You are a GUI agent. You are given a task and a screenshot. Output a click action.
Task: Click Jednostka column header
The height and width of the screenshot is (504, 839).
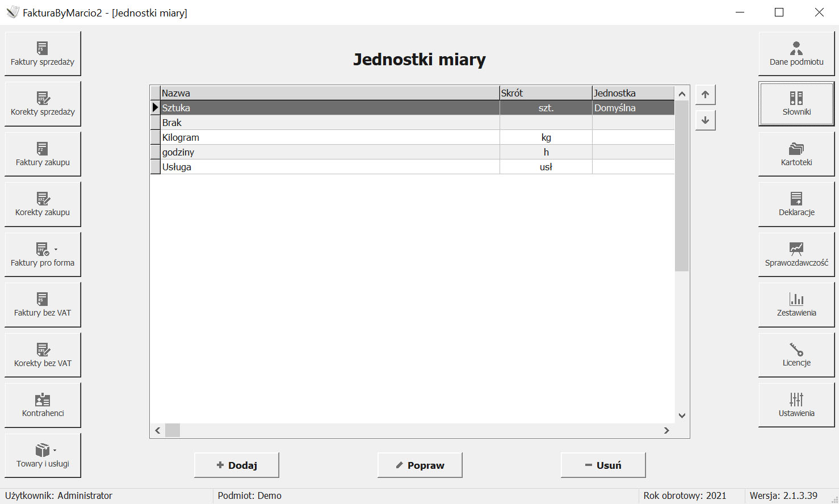coord(634,93)
